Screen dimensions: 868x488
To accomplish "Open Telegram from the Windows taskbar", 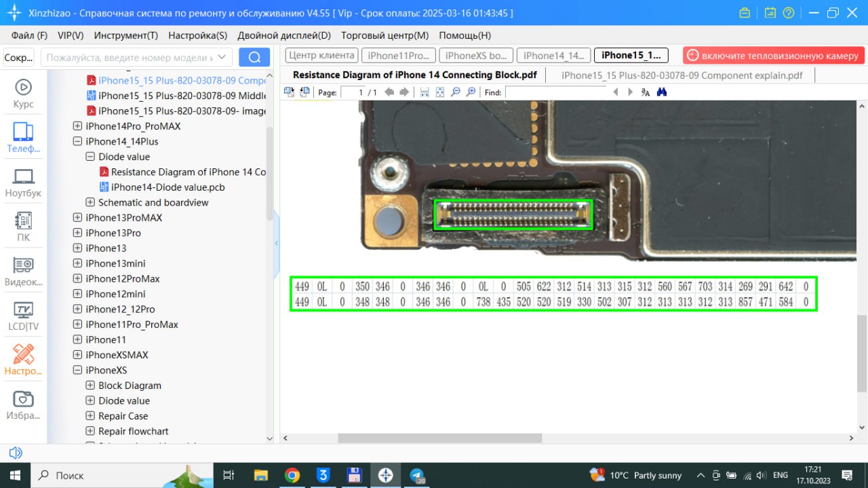I will [x=417, y=475].
